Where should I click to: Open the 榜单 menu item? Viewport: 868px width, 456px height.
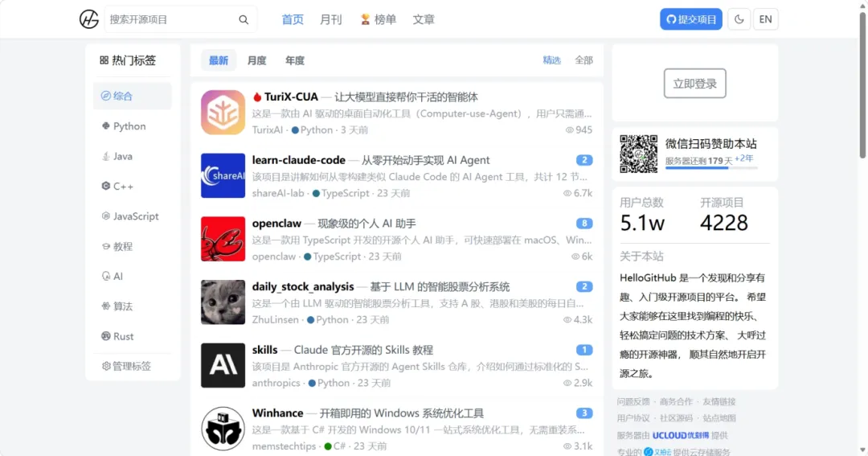pos(378,19)
